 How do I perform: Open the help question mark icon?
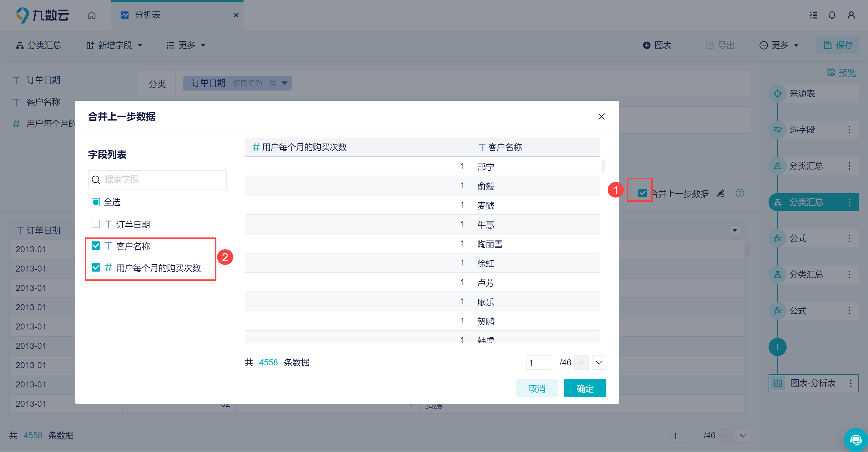[740, 193]
